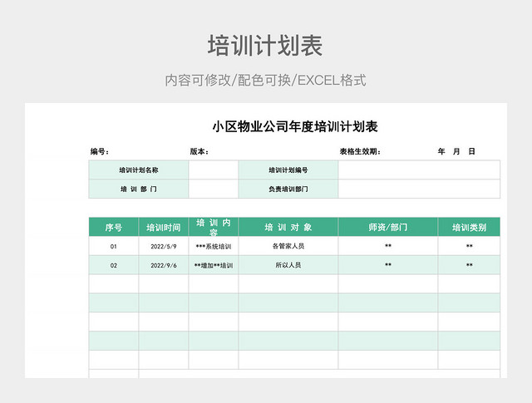Click the date cell '2022/5/9'
The height and width of the screenshot is (403, 532).
(164, 246)
